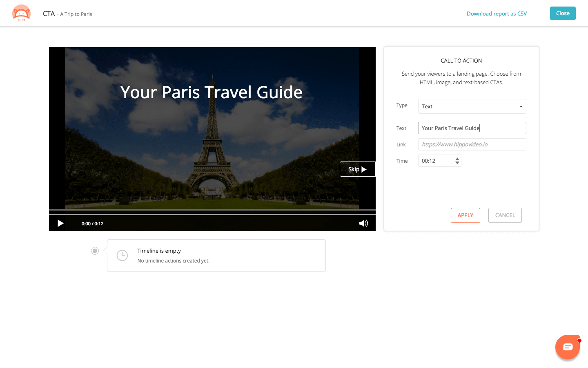Click the CTA title in the header

point(49,13)
